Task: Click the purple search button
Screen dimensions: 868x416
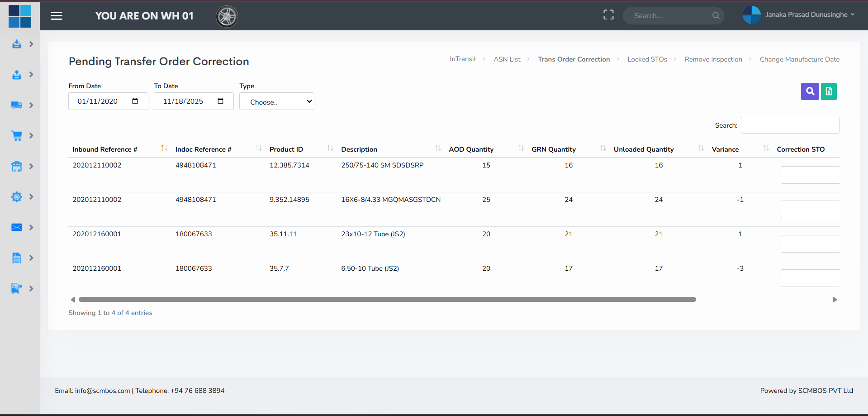Action: click(810, 91)
